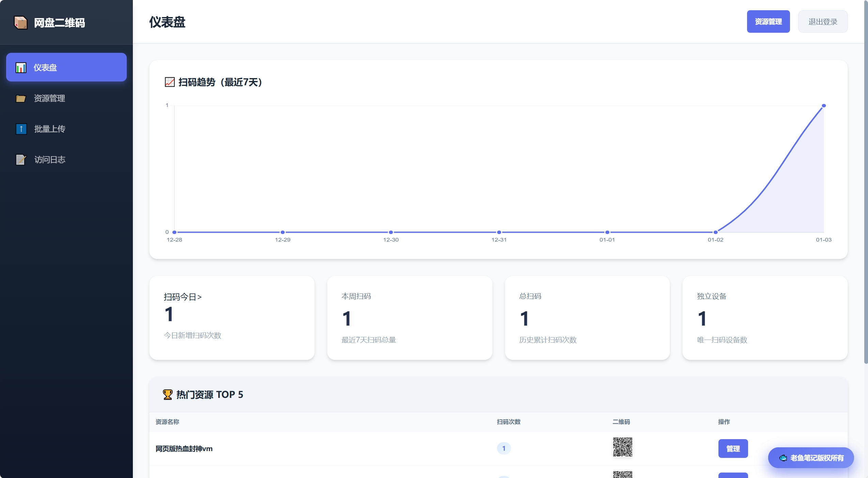Viewport: 868px width, 478px height.
Task: Click the 01-02 data point on chart
Action: point(715,232)
